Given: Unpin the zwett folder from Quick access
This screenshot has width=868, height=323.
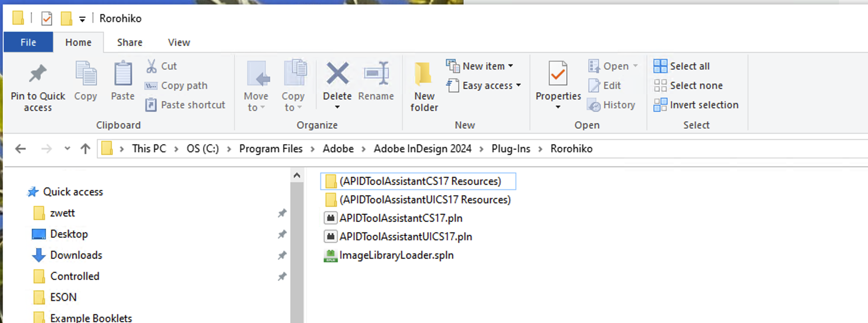Looking at the screenshot, I should (282, 213).
